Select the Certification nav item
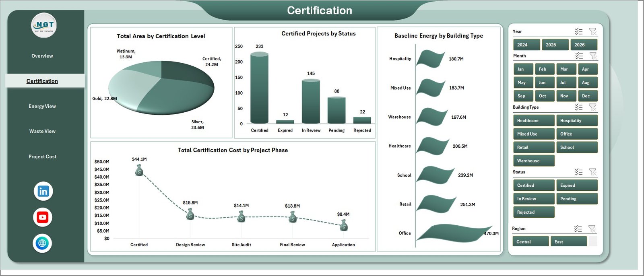This screenshot has height=276, width=644. tap(42, 81)
